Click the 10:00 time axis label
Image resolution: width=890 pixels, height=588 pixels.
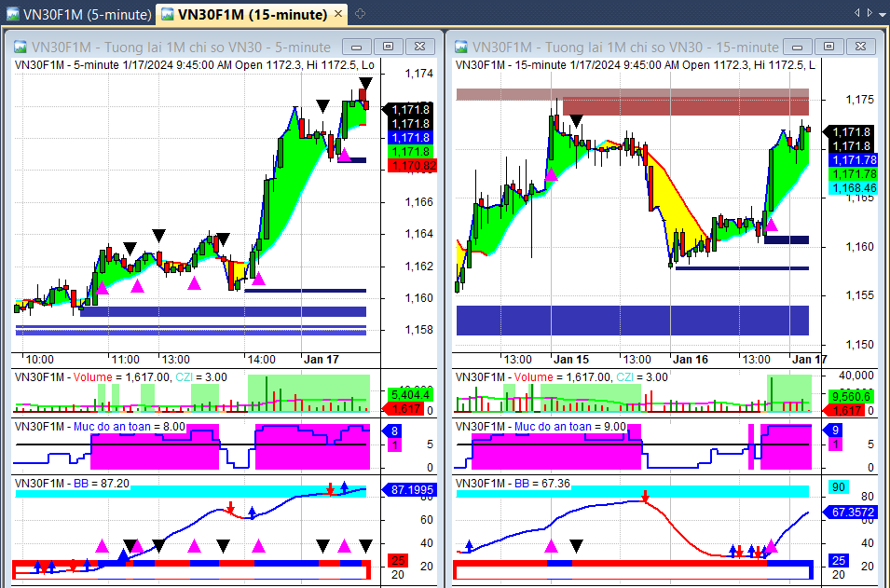[x=40, y=360]
